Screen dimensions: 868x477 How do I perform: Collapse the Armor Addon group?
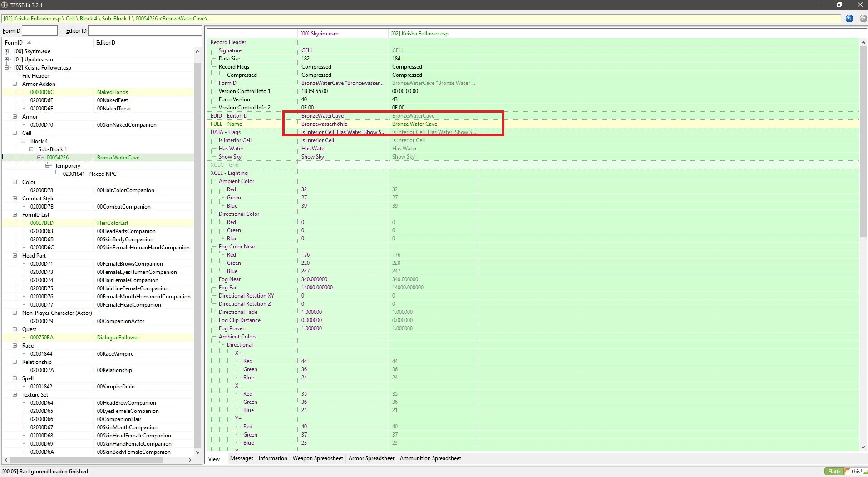click(x=15, y=84)
